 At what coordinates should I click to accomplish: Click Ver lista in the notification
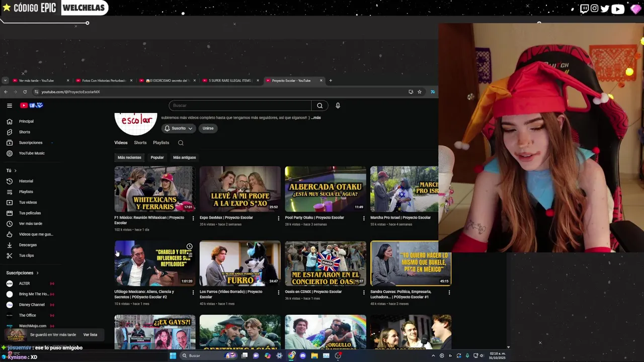[x=90, y=335]
